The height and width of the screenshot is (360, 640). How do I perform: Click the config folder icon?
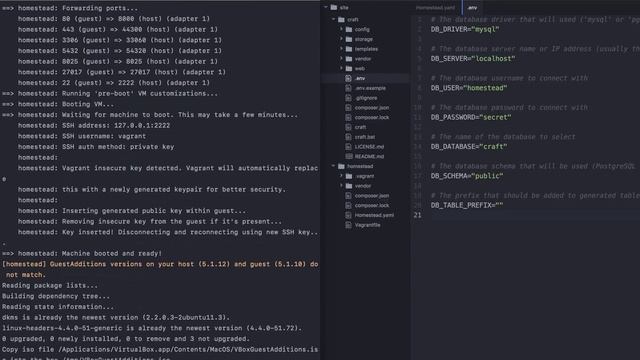point(349,29)
